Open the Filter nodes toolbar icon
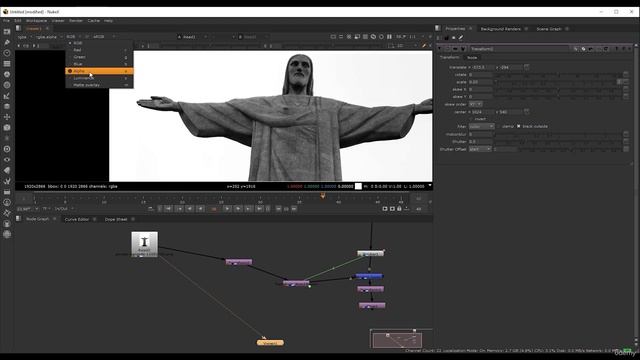Image resolution: width=640 pixels, height=360 pixels. click(7, 85)
